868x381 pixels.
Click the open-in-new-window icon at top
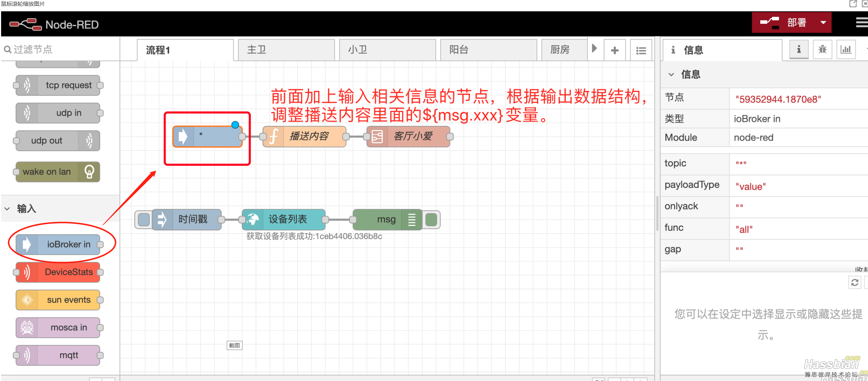tap(853, 4)
